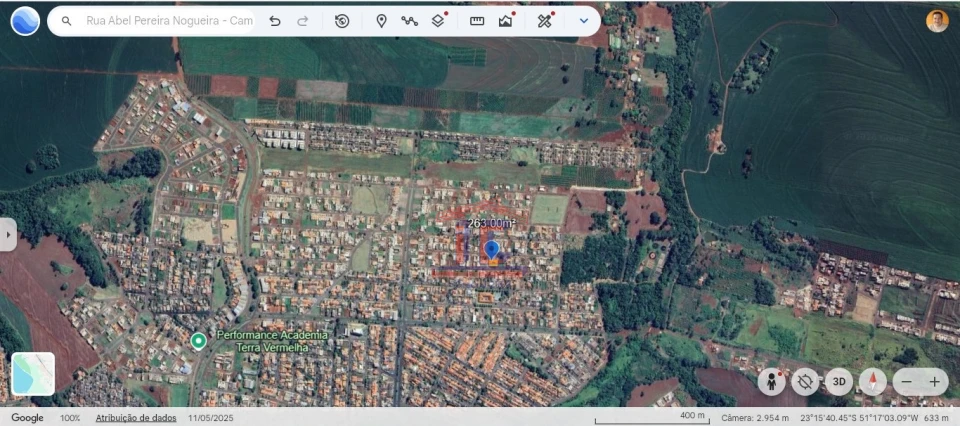
Task: Click the blue location pin on map
Action: [491, 249]
